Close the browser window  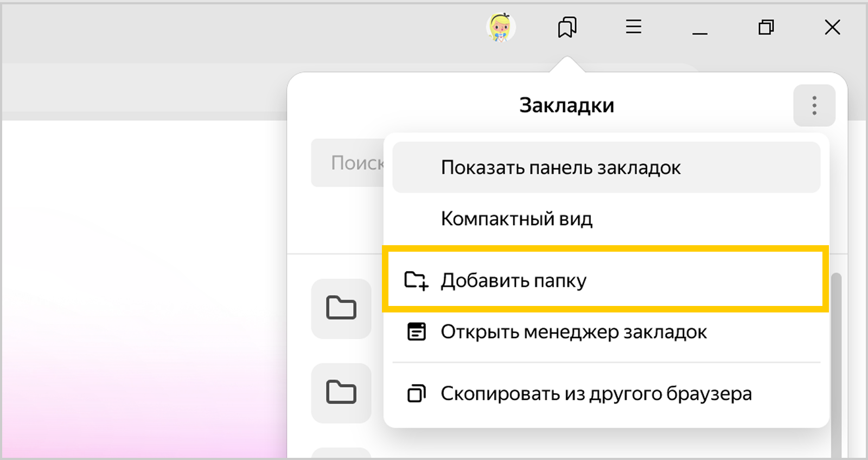click(832, 27)
